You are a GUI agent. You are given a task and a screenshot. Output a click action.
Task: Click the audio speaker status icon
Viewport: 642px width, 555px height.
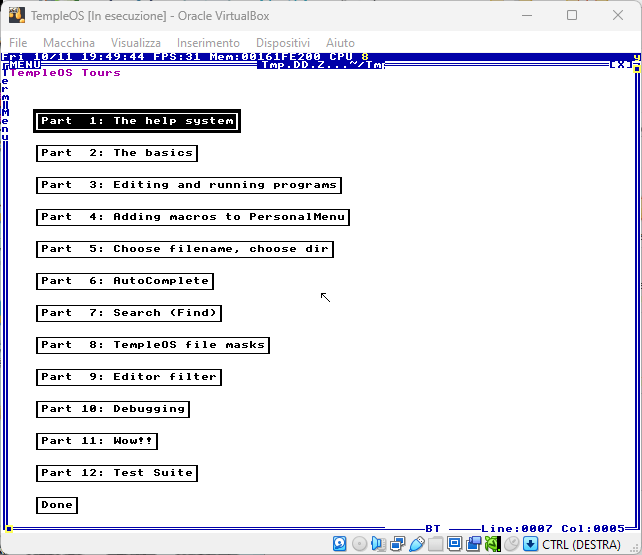point(378,544)
